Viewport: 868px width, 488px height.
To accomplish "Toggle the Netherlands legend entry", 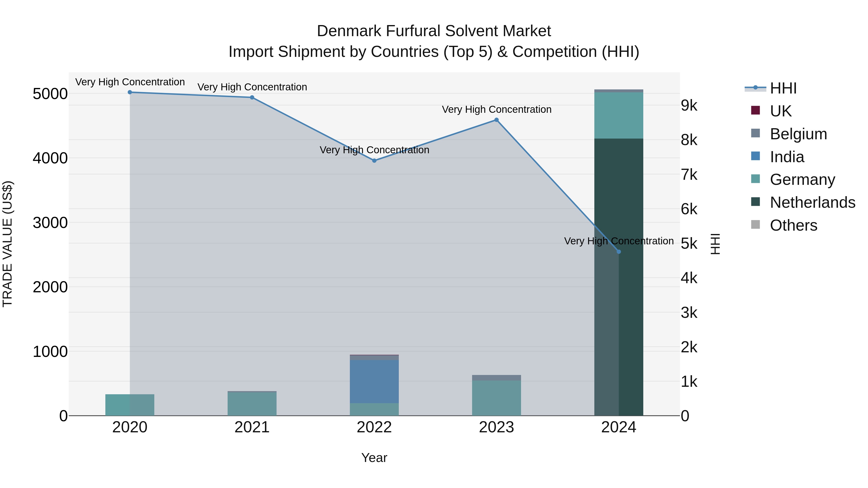I will [803, 202].
